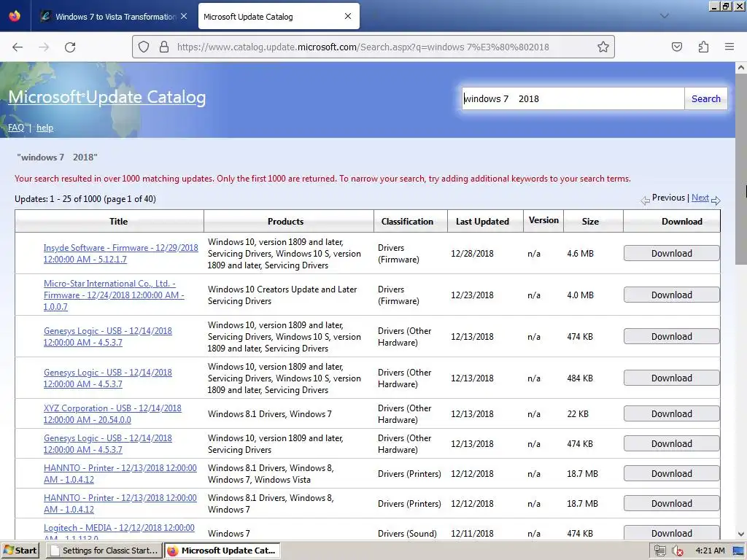Click the Firefox logo icon

tap(15, 16)
